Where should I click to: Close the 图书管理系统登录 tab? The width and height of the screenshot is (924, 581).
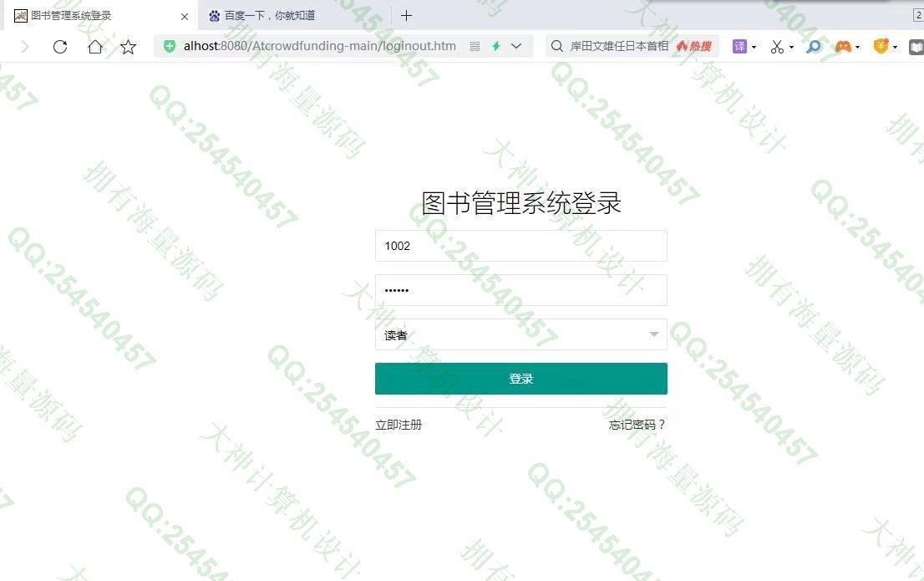[185, 17]
